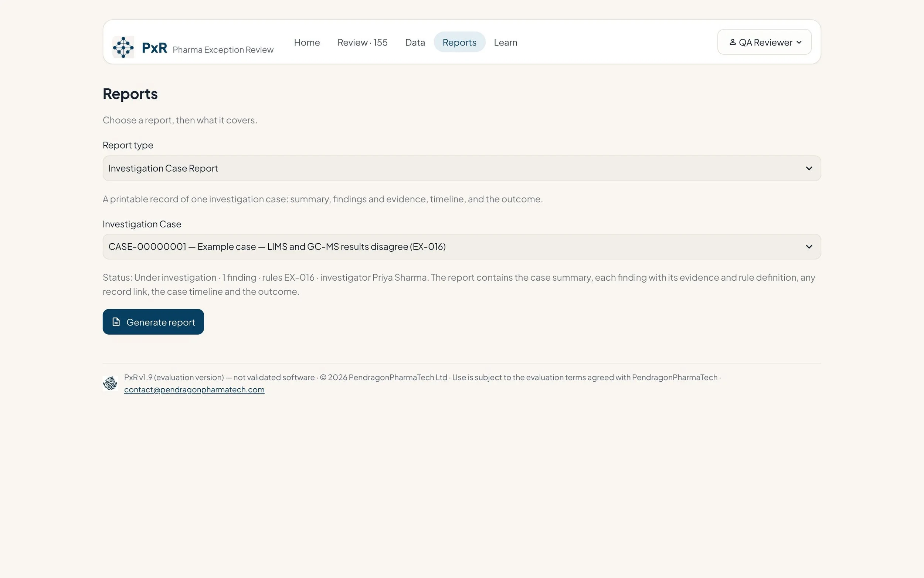The image size is (924, 578).
Task: Click the PxR molecule logo icon
Action: click(x=123, y=47)
